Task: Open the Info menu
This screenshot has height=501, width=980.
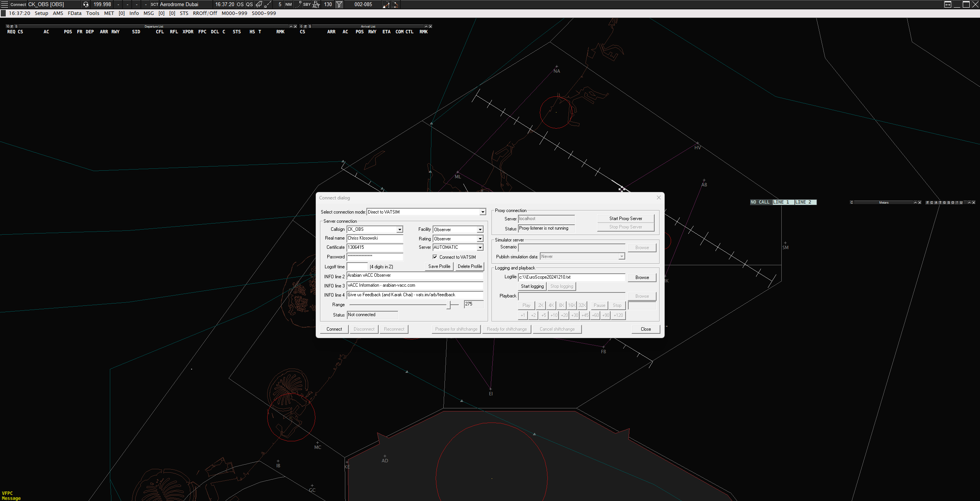Action: [x=134, y=13]
